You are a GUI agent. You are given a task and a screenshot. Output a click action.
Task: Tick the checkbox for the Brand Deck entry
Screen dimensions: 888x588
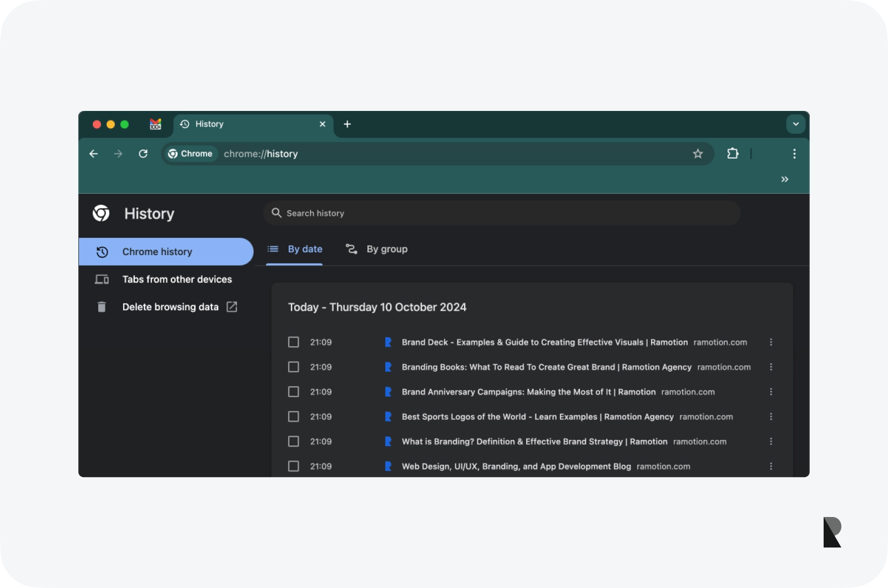click(x=294, y=342)
